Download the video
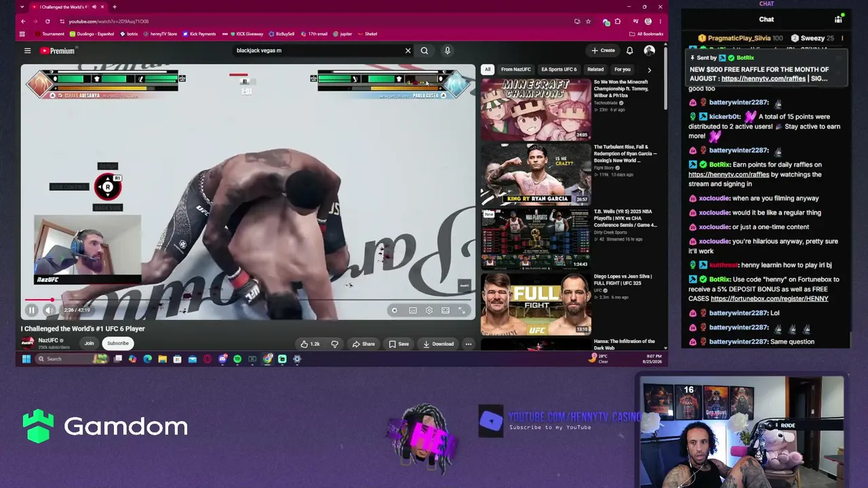 coord(438,344)
